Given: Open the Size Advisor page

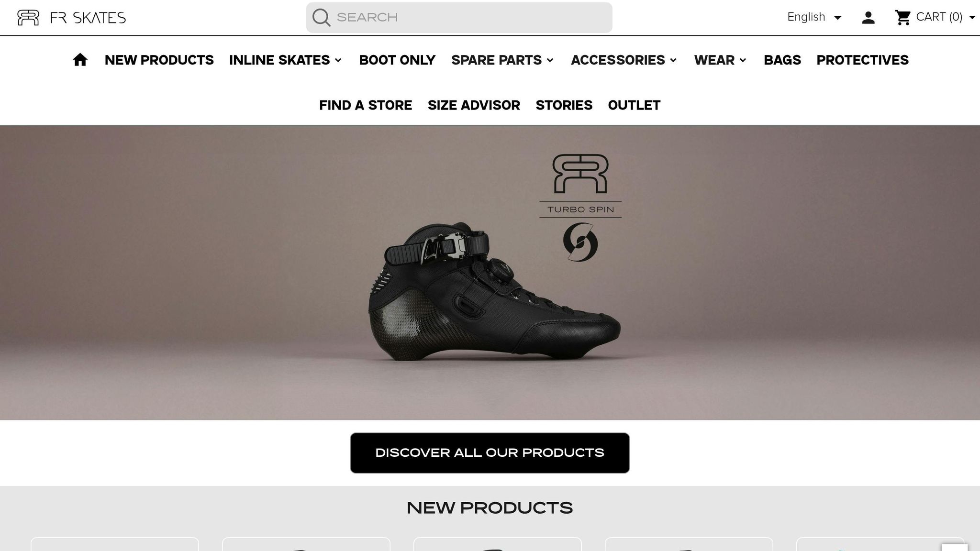Looking at the screenshot, I should 474,105.
